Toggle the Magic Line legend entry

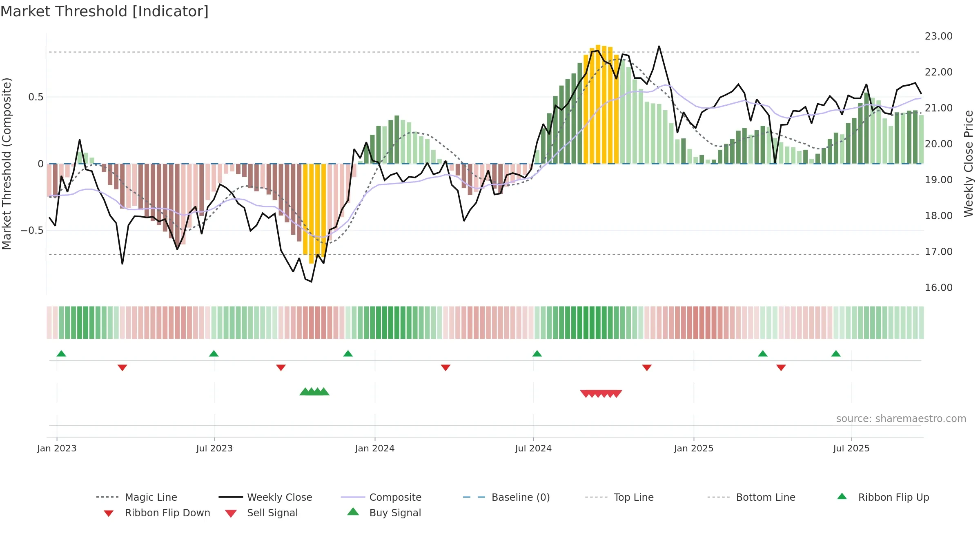click(136, 497)
